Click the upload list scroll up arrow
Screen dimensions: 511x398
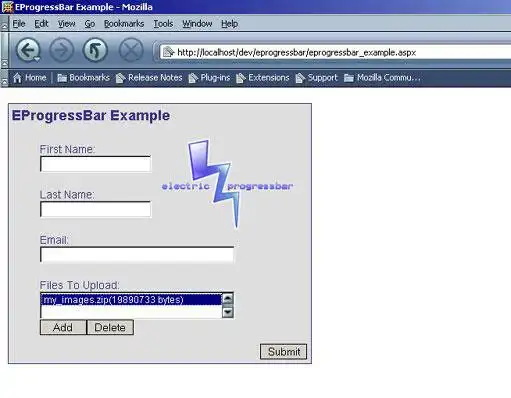[x=228, y=299]
